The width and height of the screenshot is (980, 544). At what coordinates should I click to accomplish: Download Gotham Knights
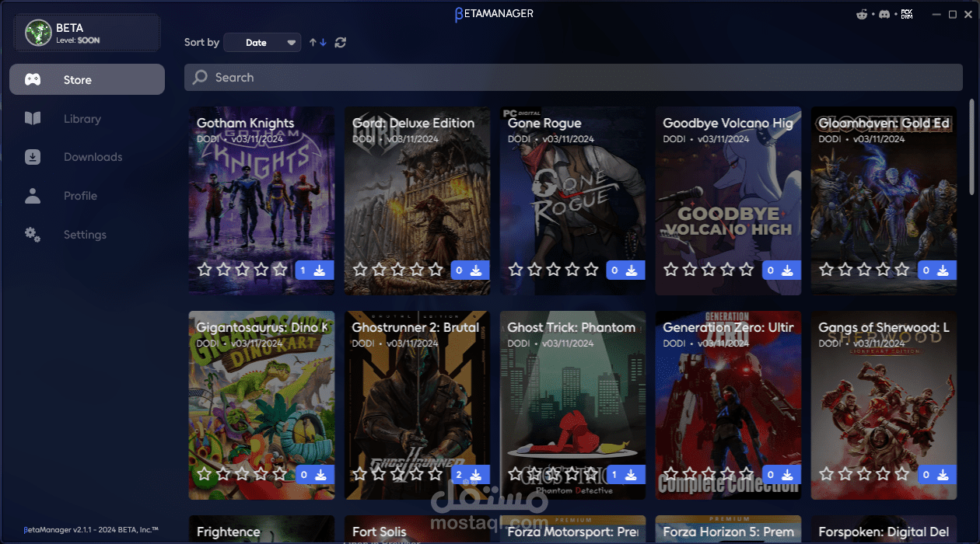tap(315, 270)
